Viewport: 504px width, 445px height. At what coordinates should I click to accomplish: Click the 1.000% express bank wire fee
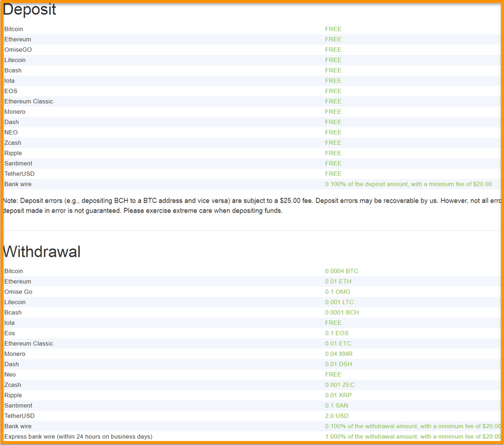pyautogui.click(x=413, y=436)
